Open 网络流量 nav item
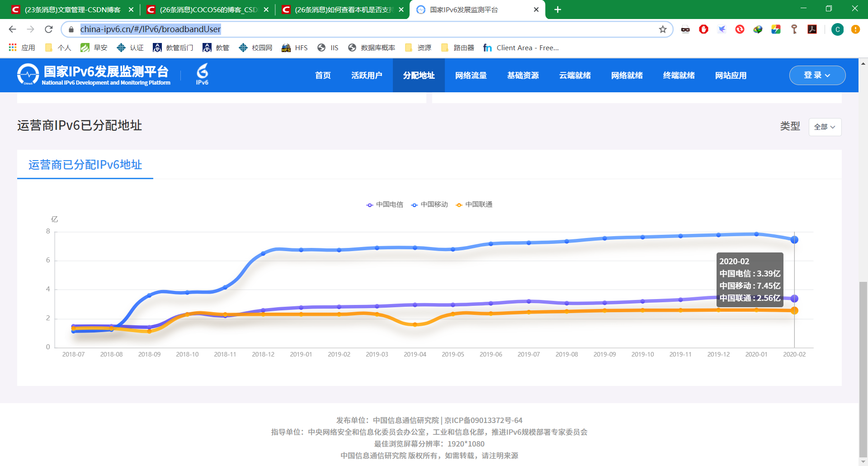 [471, 76]
